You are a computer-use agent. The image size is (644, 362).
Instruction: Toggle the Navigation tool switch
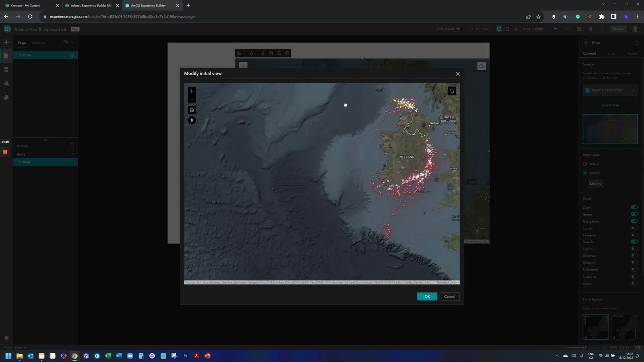click(x=634, y=221)
